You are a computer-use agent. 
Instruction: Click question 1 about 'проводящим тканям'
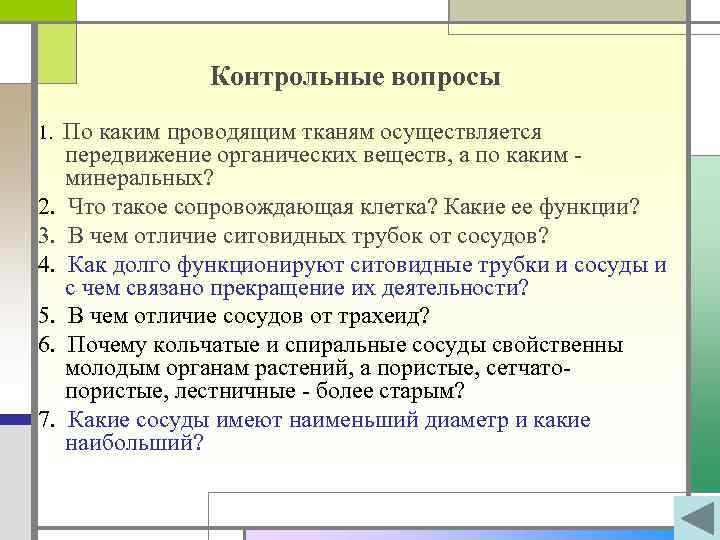click(x=310, y=155)
